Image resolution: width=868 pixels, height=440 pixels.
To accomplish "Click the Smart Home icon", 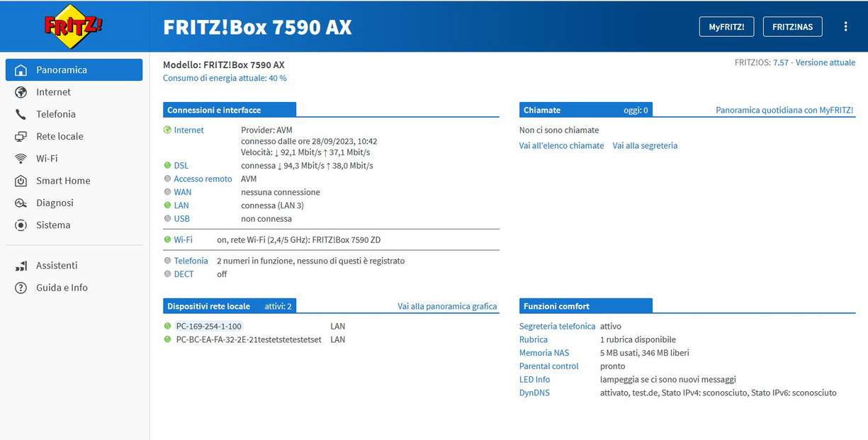I will (x=21, y=181).
